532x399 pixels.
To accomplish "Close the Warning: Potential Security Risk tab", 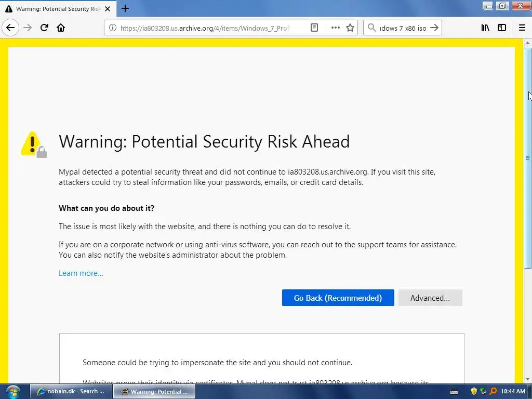I will [108, 9].
